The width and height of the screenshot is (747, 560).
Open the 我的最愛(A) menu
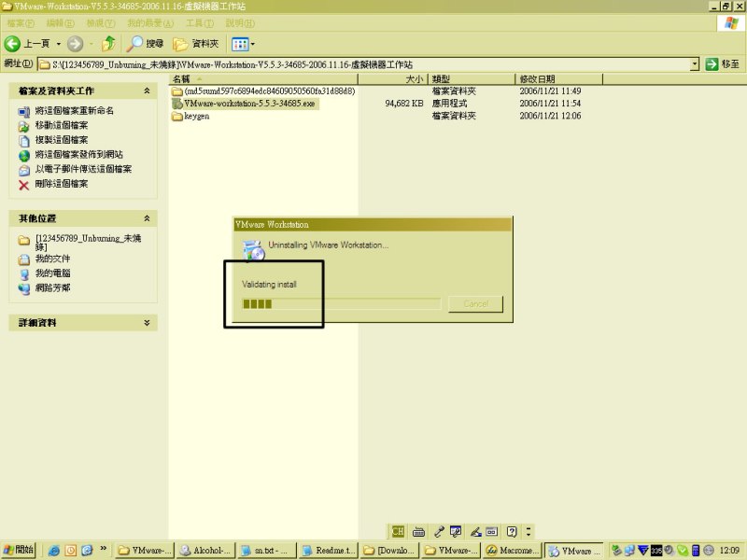150,22
